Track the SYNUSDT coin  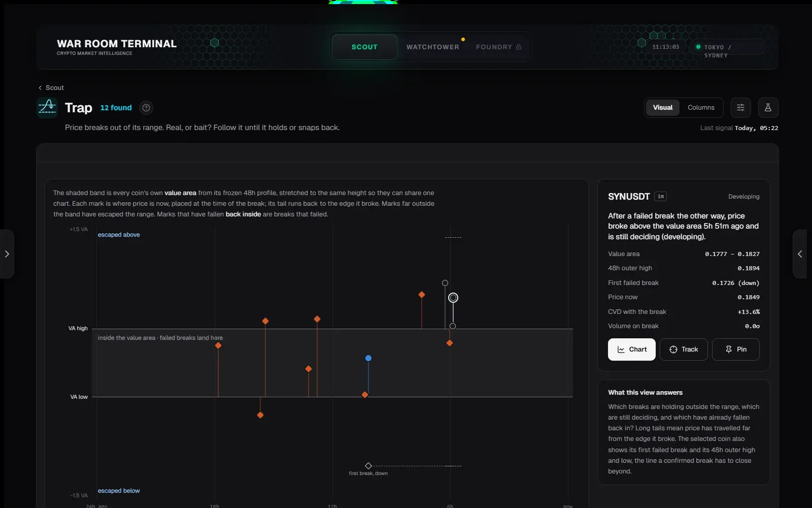pyautogui.click(x=684, y=350)
